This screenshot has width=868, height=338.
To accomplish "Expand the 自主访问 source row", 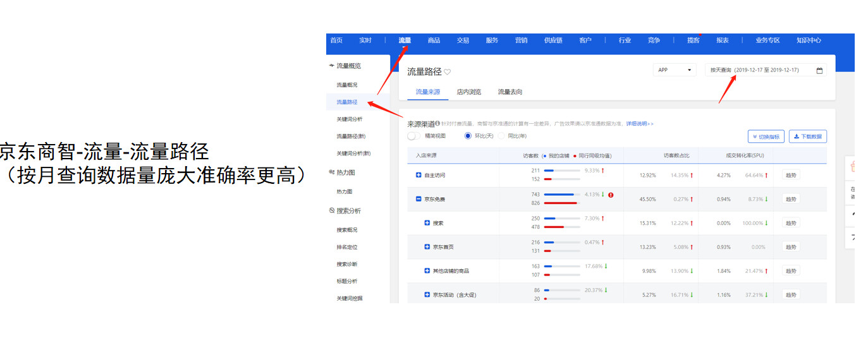I will (419, 175).
